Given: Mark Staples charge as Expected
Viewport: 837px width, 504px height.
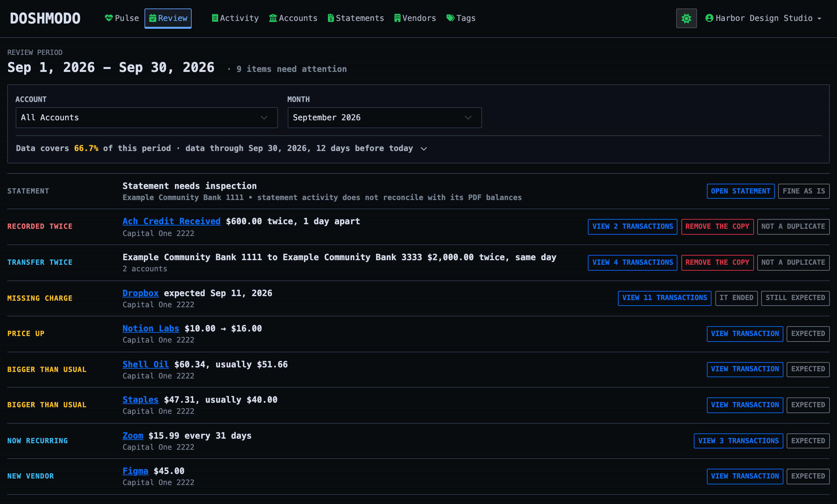Looking at the screenshot, I should pyautogui.click(x=808, y=405).
